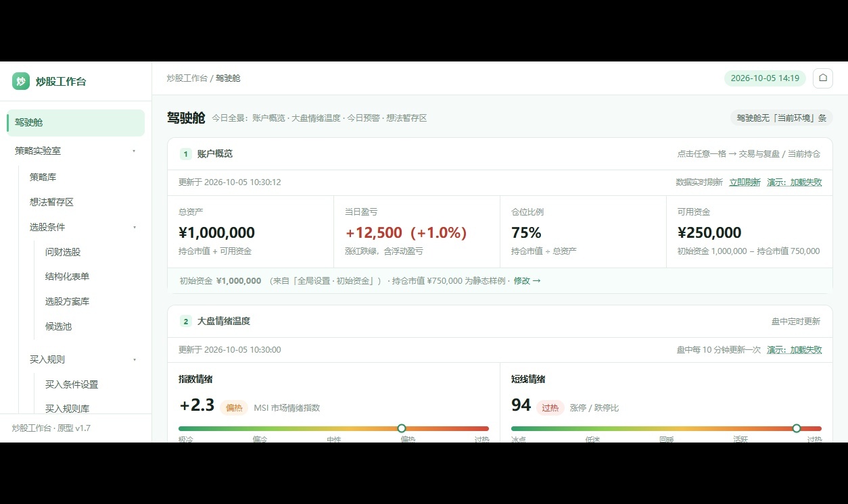Image resolution: width=848 pixels, height=504 pixels.
Task: Click the 更新于 2026-10-05 10:30:12 timestamp
Action: (x=230, y=182)
